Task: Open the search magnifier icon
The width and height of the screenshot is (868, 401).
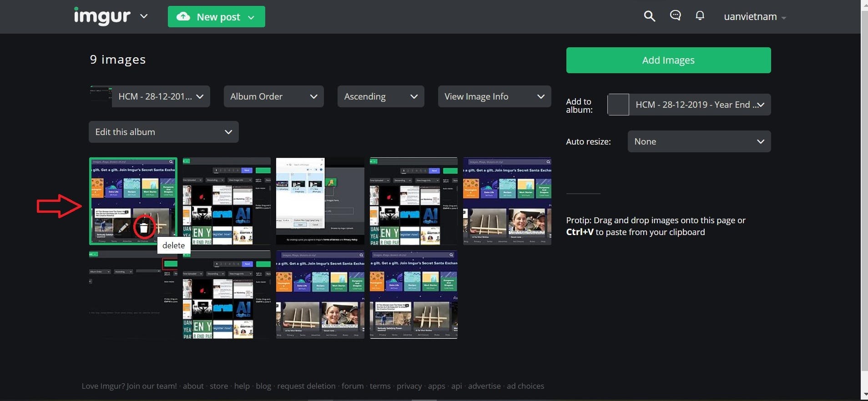Action: [x=650, y=16]
